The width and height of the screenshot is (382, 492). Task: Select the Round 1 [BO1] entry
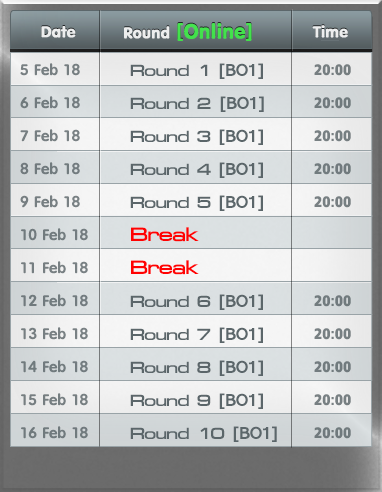click(197, 70)
